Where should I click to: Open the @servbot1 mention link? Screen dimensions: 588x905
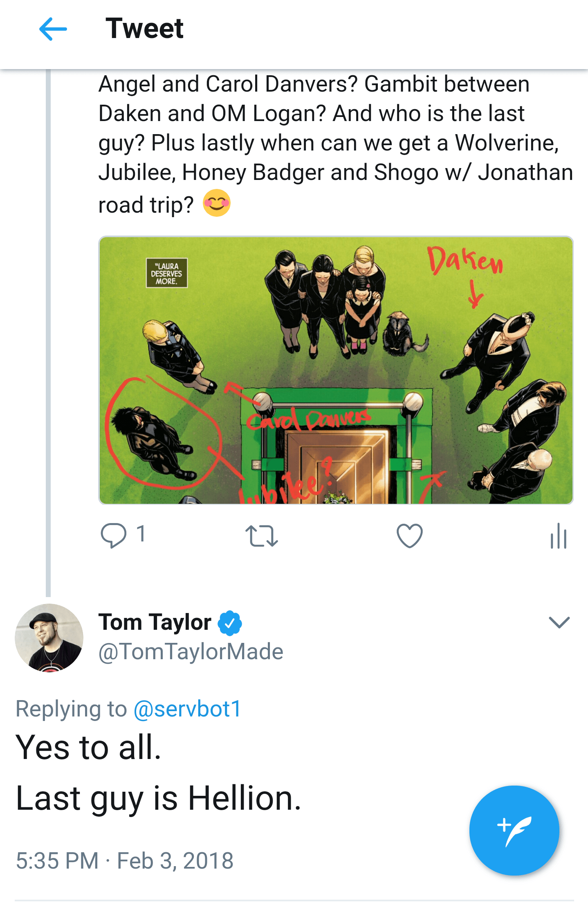[187, 709]
